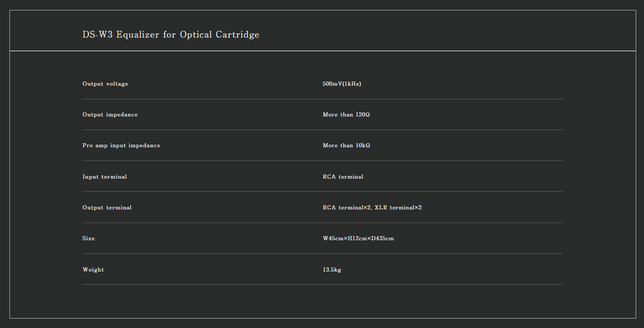Click the word impedance in Output impedance
644x328 pixels.
[x=122, y=115]
